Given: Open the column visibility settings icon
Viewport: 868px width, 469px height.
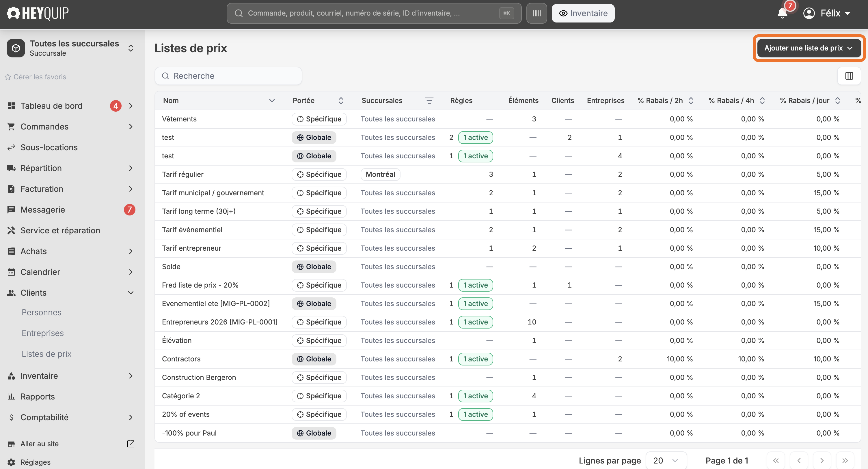Looking at the screenshot, I should pos(849,76).
